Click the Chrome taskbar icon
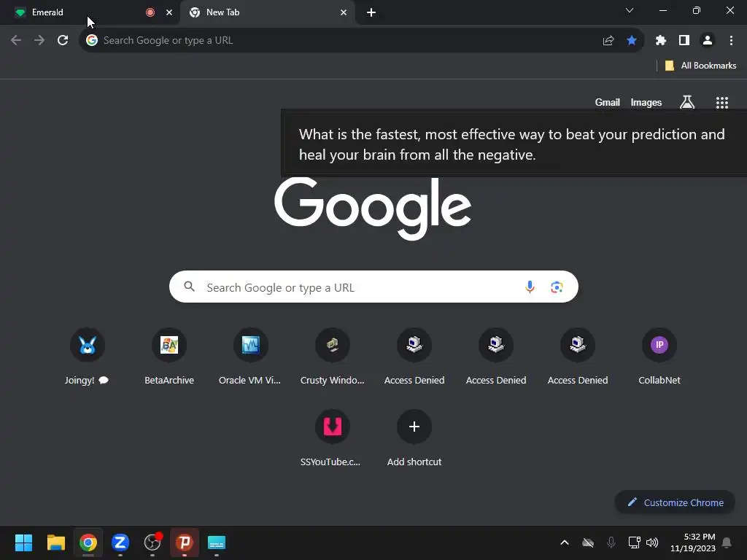The height and width of the screenshot is (560, 747). click(88, 542)
